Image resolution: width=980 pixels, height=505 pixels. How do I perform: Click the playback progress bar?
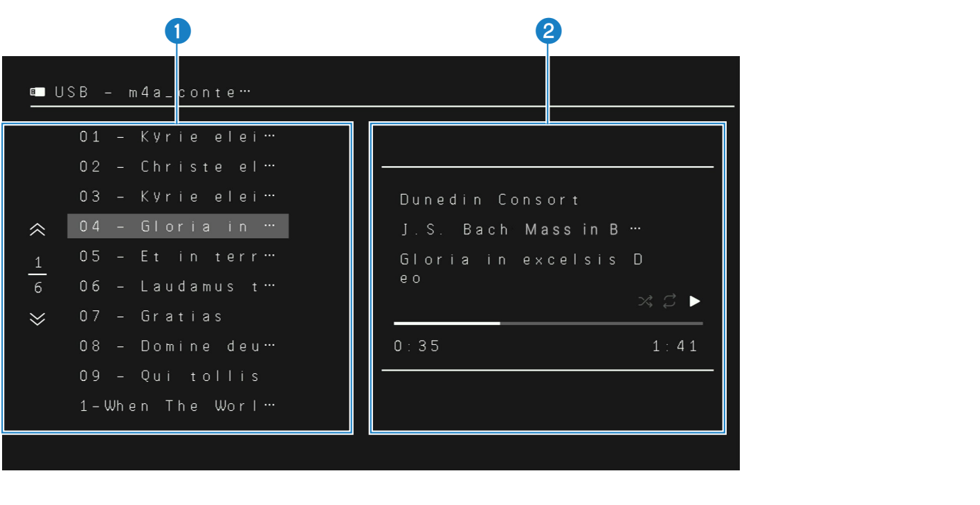(548, 324)
